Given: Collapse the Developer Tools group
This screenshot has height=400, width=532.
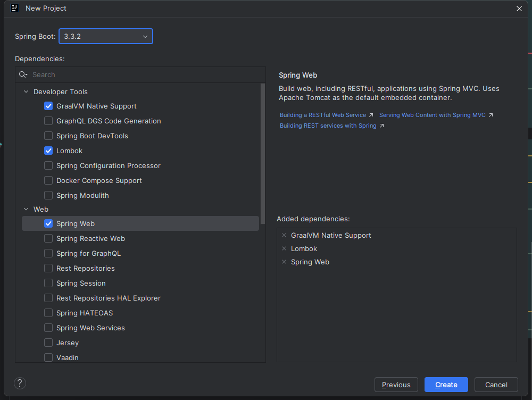Looking at the screenshot, I should point(26,91).
